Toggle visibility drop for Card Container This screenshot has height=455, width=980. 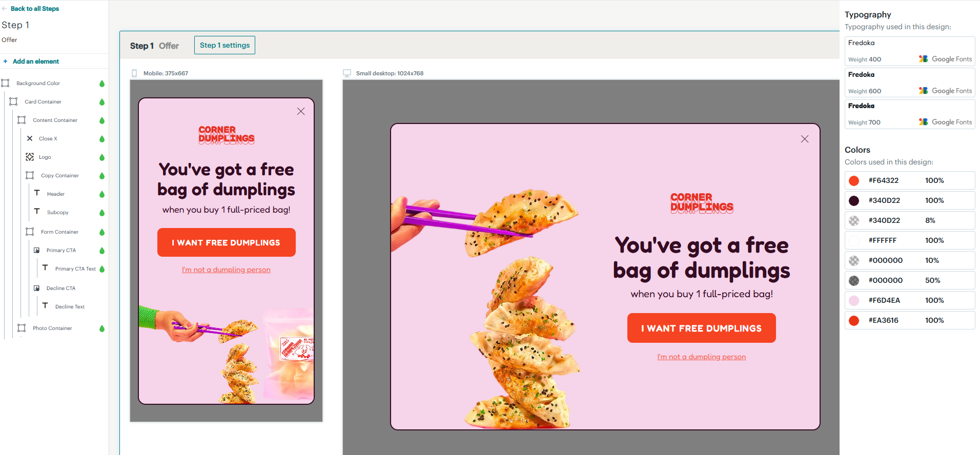(x=102, y=102)
